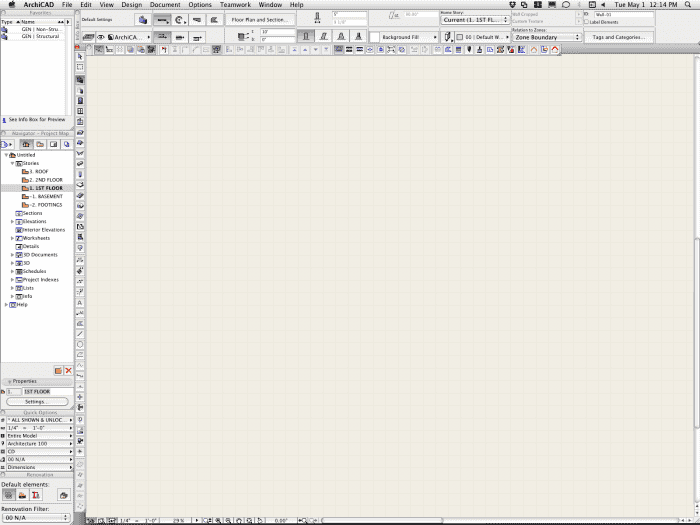Screen dimensions: 700x525
Task: Collapse the Stories tree node
Action: click(12, 163)
